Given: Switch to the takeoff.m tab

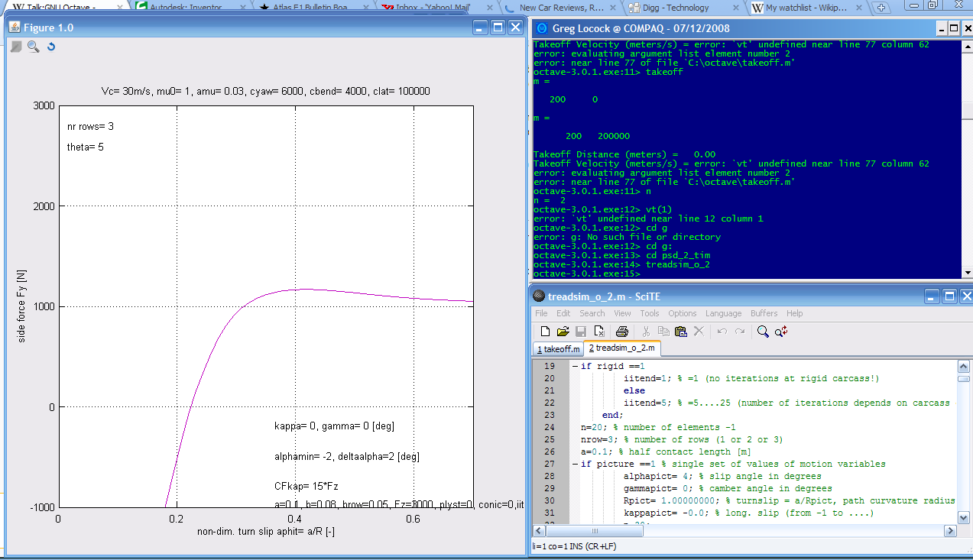Looking at the screenshot, I should pyautogui.click(x=558, y=348).
